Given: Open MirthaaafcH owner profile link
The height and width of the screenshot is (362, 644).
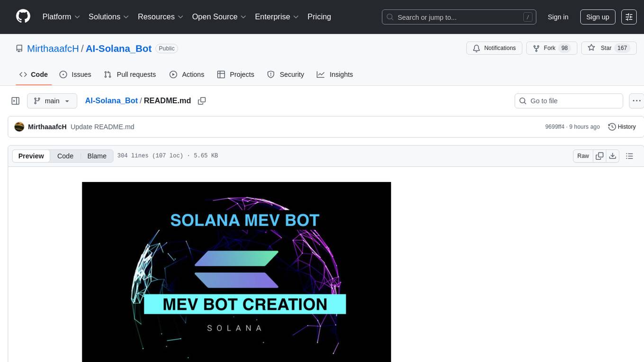Looking at the screenshot, I should (x=53, y=48).
